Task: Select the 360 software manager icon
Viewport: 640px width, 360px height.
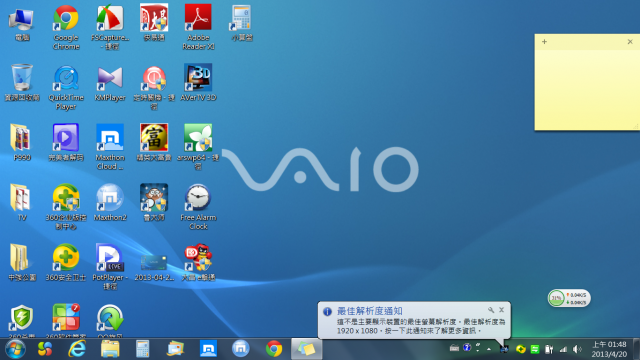Action: tap(66, 317)
